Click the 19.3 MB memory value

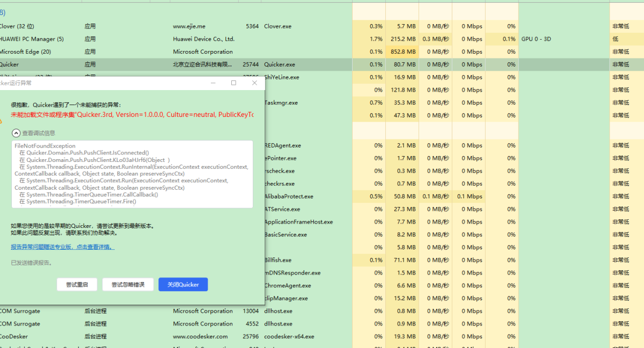405,337
